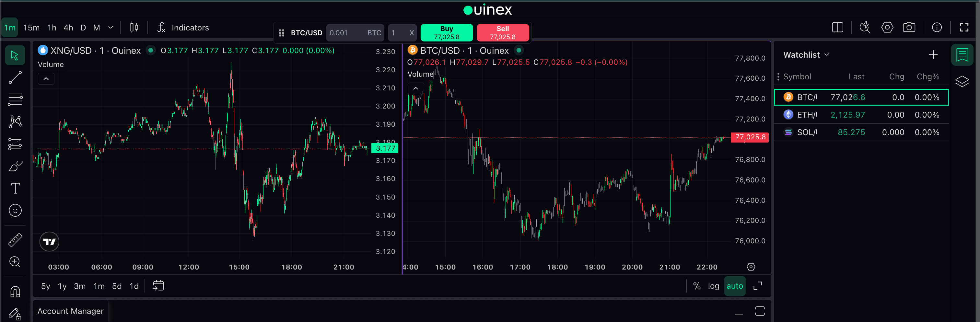Add a symbol with the Watchlist plus icon
This screenshot has width=980, height=322.
tap(933, 55)
